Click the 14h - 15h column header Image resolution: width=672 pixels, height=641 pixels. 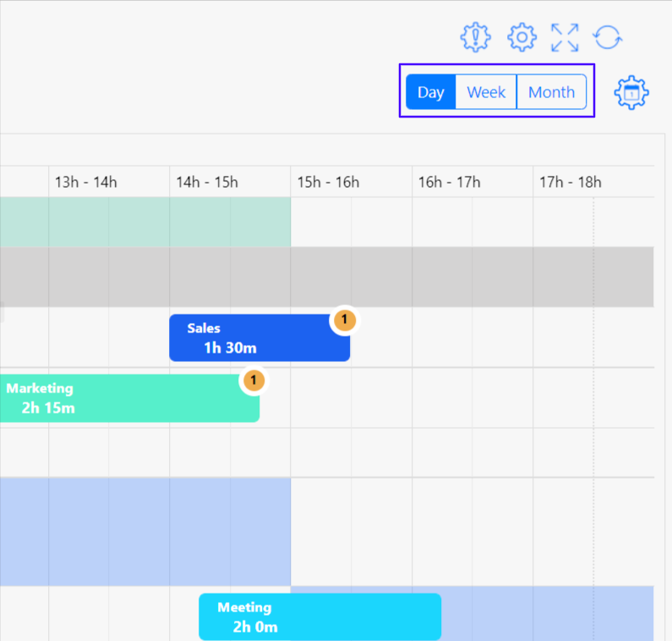click(x=207, y=182)
